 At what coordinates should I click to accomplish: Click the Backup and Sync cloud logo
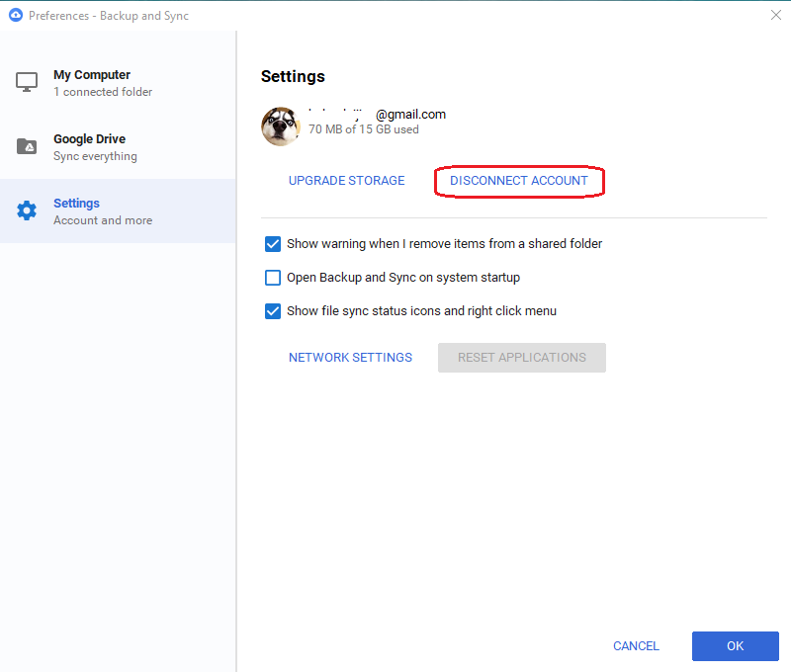click(x=14, y=15)
